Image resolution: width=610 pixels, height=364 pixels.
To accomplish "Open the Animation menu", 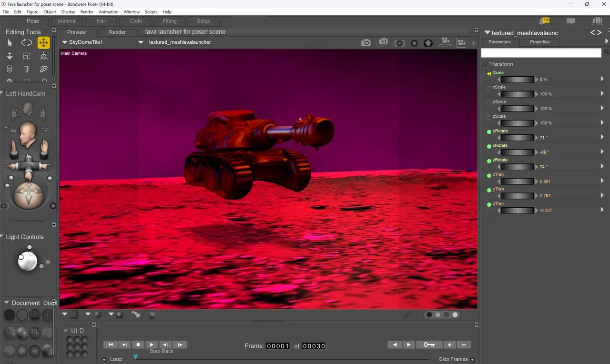I will (109, 12).
